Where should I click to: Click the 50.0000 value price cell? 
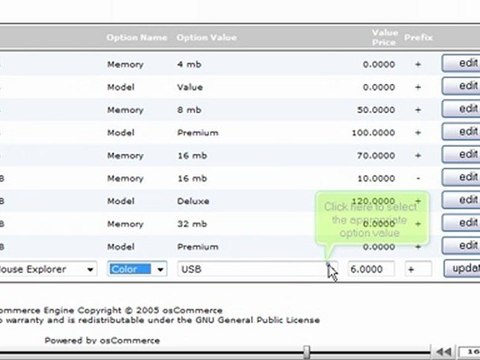tap(376, 110)
